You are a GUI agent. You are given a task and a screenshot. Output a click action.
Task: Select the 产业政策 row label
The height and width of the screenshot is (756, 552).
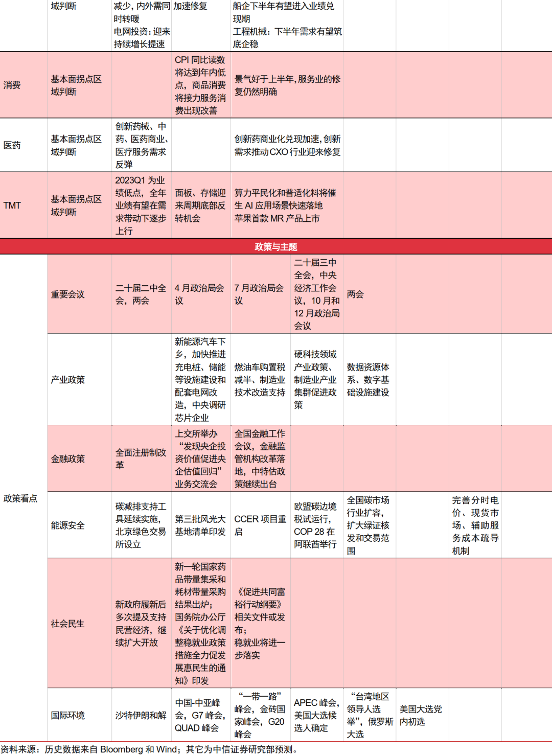[68, 379]
